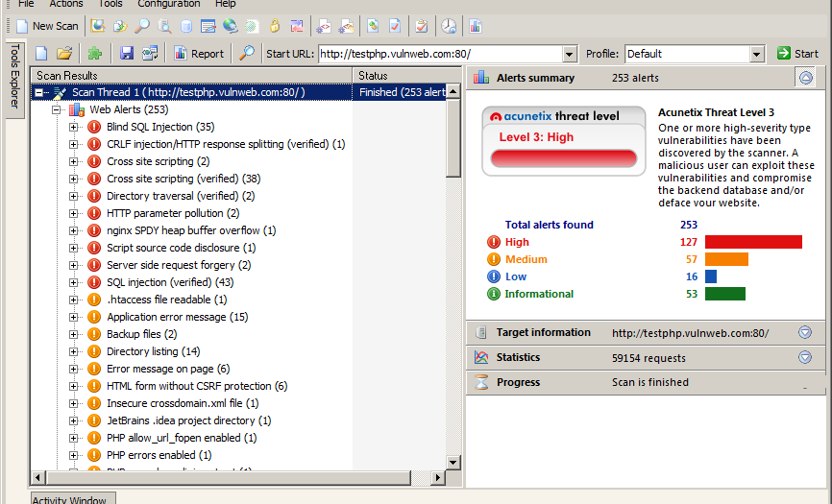Click the New Scan button

point(47,26)
